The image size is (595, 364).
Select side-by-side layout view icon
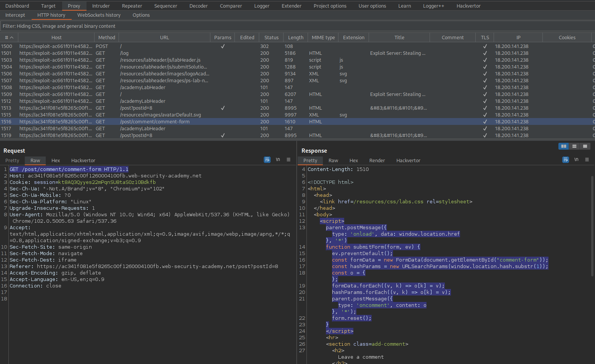click(x=563, y=146)
